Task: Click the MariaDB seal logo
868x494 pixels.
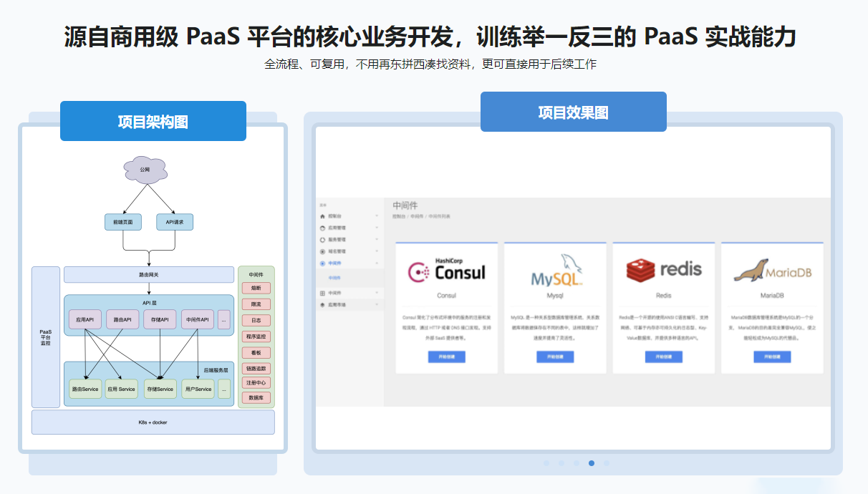Action: 772,271
